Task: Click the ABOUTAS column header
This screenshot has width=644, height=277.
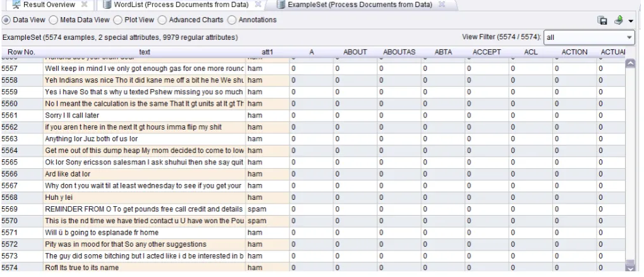Action: pos(399,52)
